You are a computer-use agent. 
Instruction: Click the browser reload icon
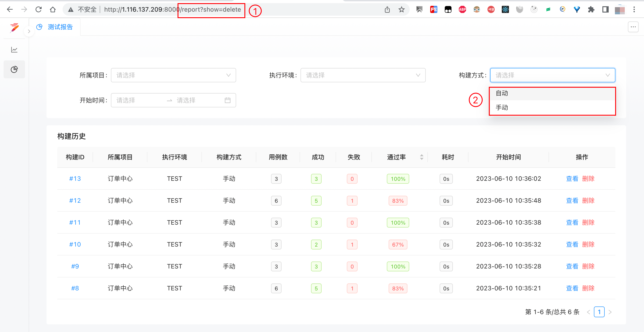pos(38,9)
